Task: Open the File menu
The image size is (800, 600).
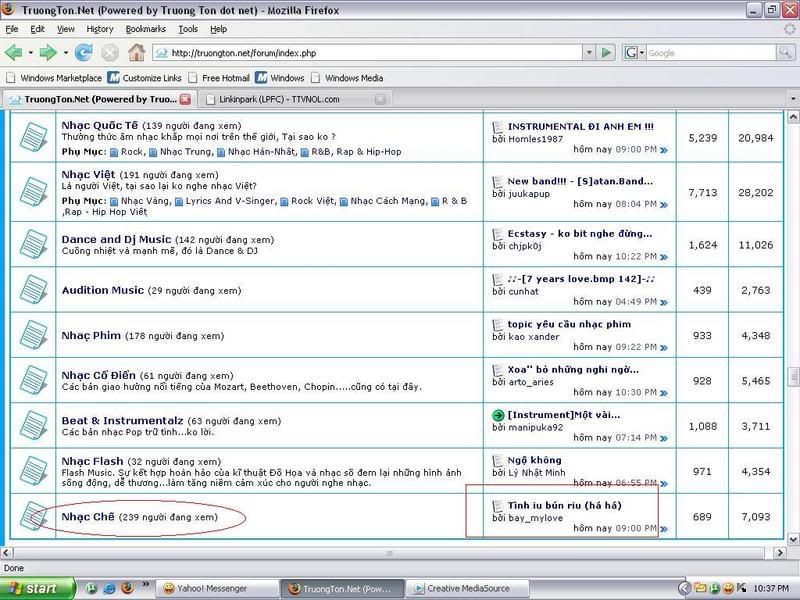Action: point(12,29)
